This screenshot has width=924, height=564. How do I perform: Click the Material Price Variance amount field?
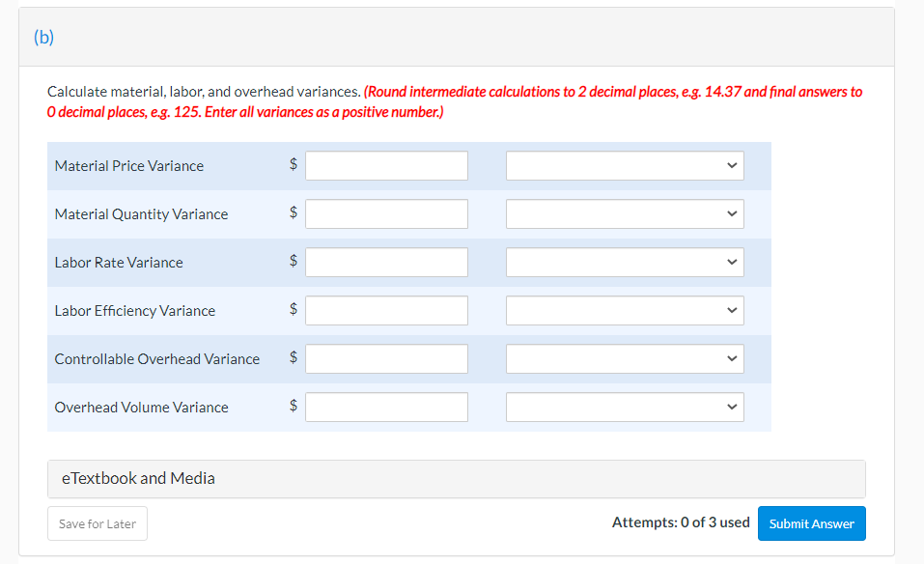coord(386,165)
